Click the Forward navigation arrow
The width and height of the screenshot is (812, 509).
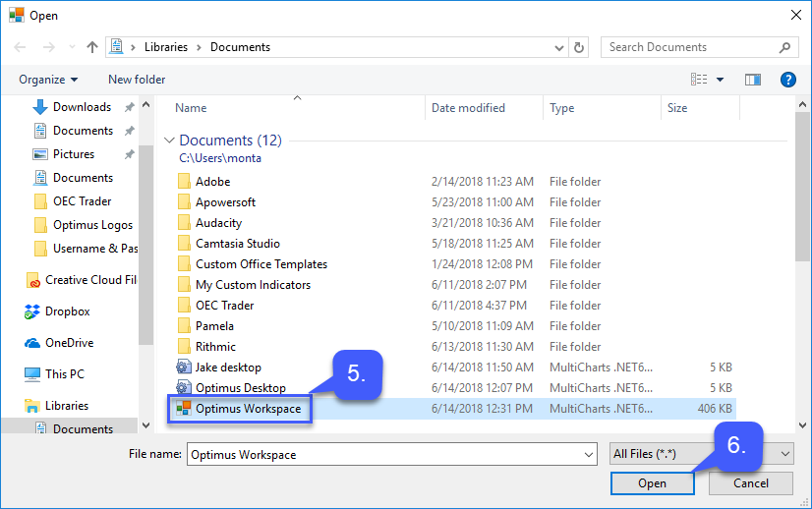coord(49,47)
